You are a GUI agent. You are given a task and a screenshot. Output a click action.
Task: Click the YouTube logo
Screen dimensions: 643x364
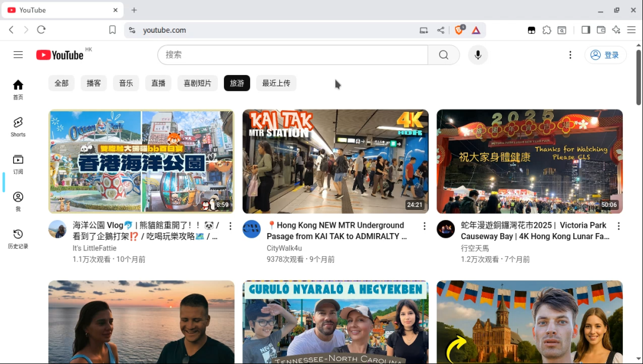tap(60, 55)
